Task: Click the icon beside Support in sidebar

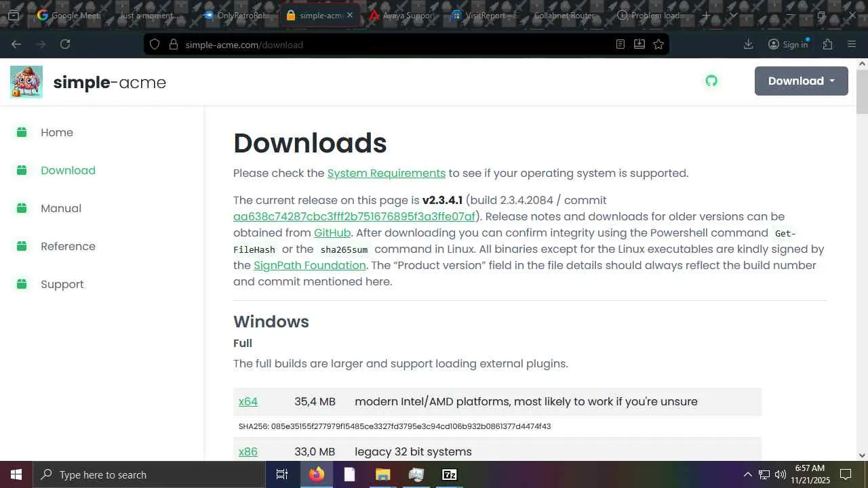Action: [x=22, y=284]
